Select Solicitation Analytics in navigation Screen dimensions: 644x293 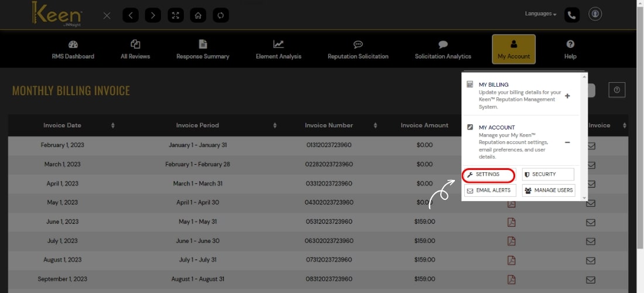(443, 50)
